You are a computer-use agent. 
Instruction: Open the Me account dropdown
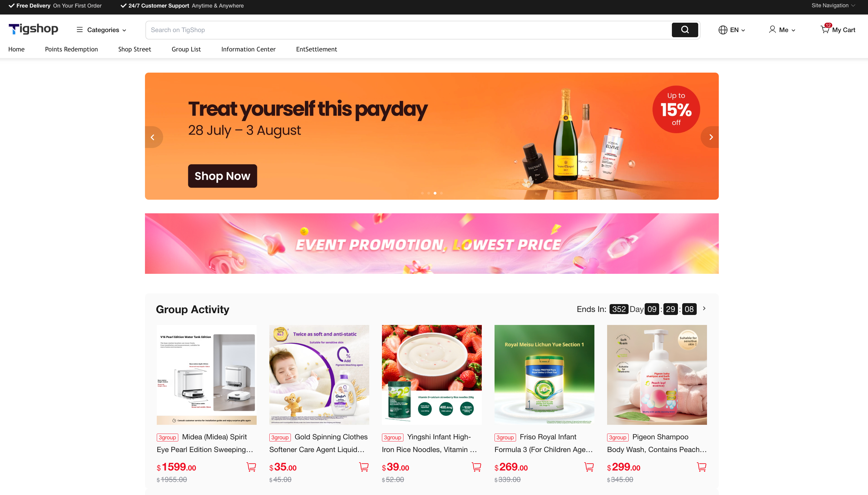point(782,30)
